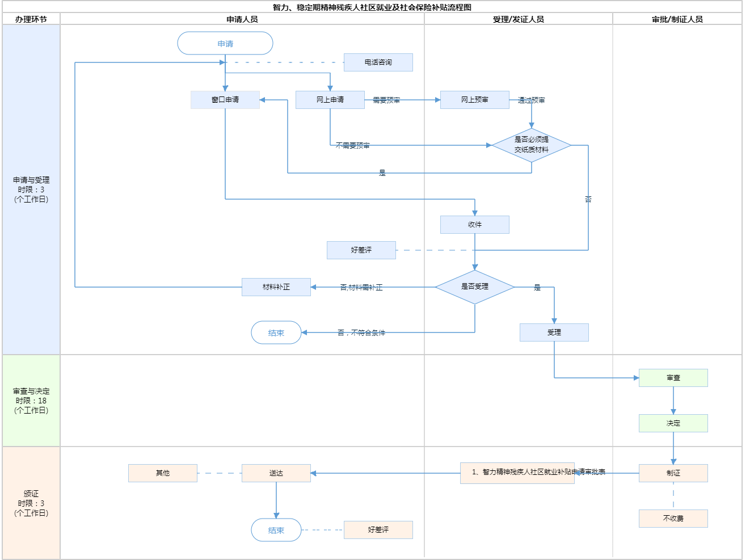754x560 pixels.
Task: Select the 电话咨询 box
Action: pyautogui.click(x=378, y=62)
